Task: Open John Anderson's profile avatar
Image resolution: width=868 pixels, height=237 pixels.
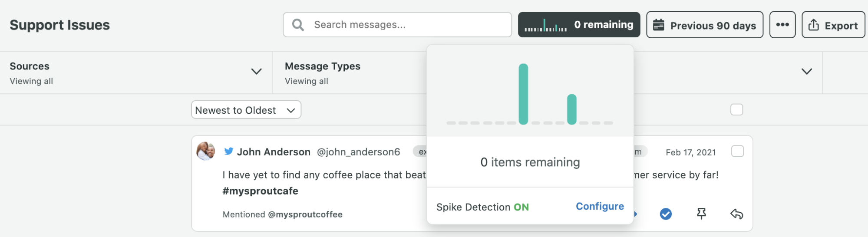Action: (205, 151)
